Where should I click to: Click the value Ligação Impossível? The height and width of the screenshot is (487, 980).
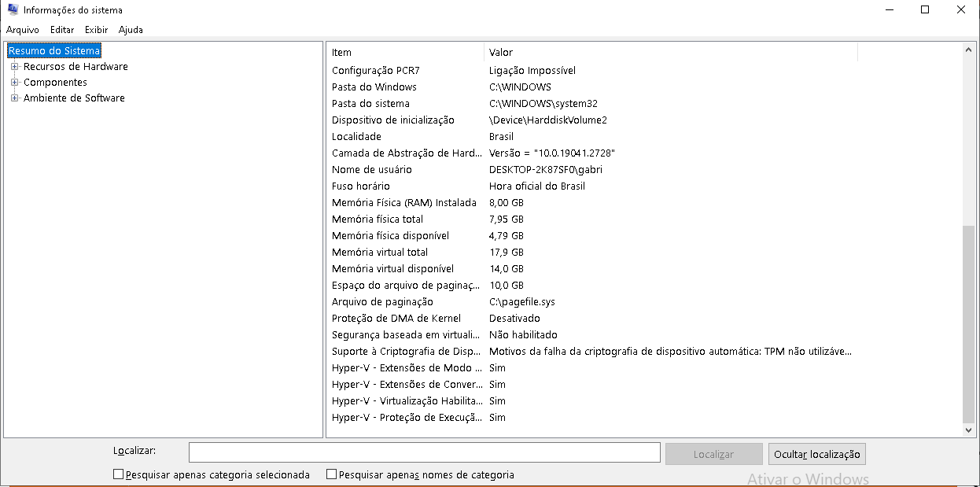click(x=532, y=71)
